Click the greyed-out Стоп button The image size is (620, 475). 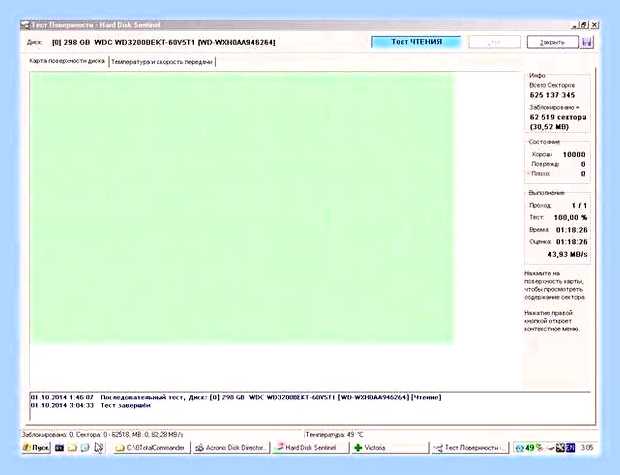494,42
